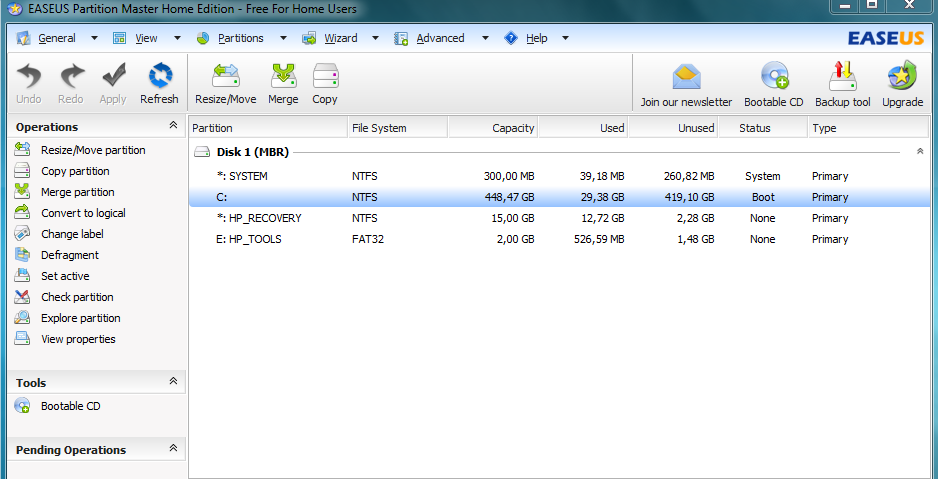Click Convert to logical operation link

[83, 213]
